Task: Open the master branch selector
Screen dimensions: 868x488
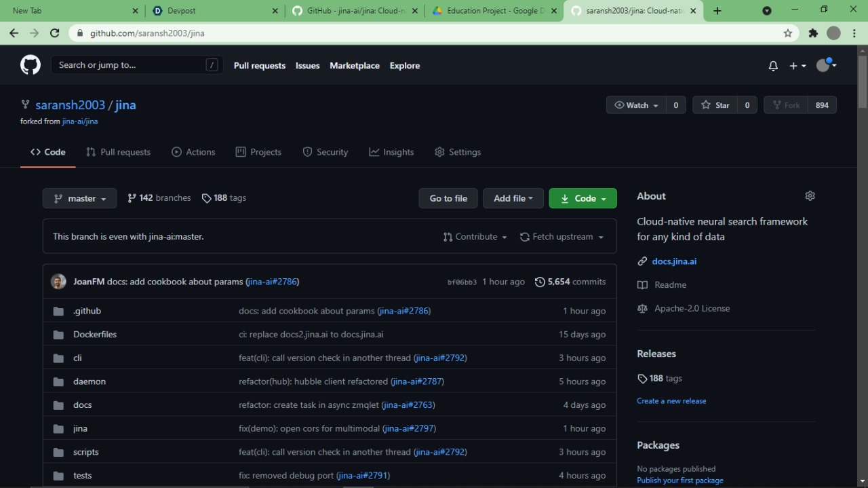Action: pyautogui.click(x=79, y=198)
